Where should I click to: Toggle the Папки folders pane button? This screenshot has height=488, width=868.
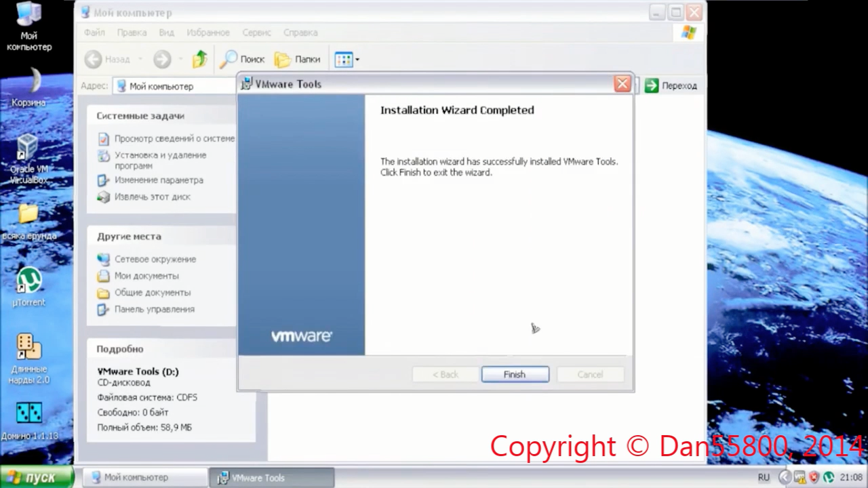[297, 60]
